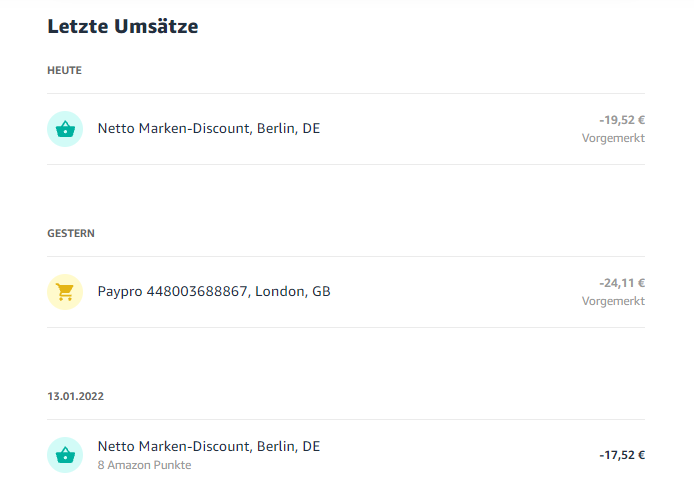Click empty middle of the 13.01.2022 Netto row
This screenshot has height=491, width=694.
point(450,454)
